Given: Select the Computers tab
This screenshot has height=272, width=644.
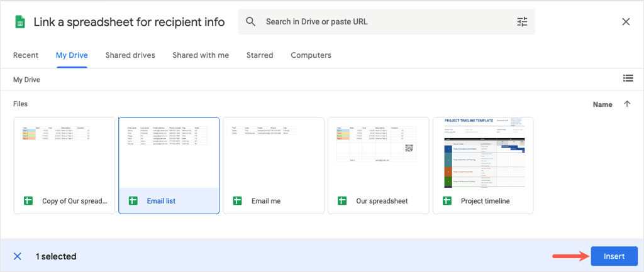Looking at the screenshot, I should tap(311, 55).
